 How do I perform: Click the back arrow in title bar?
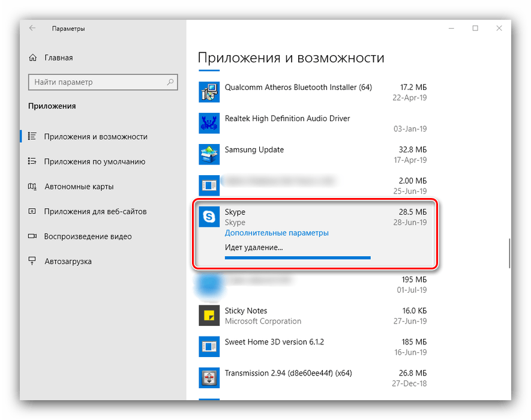pos(32,28)
